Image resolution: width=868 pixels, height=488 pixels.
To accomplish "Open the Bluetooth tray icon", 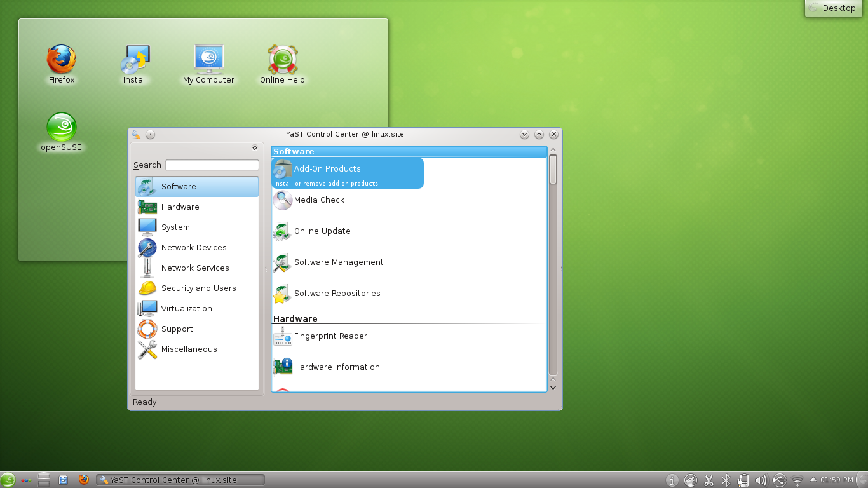I will pyautogui.click(x=726, y=480).
